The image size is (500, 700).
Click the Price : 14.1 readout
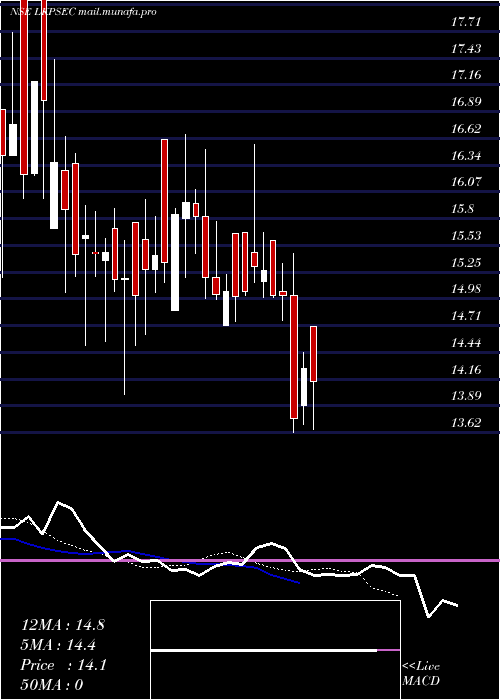(63, 665)
